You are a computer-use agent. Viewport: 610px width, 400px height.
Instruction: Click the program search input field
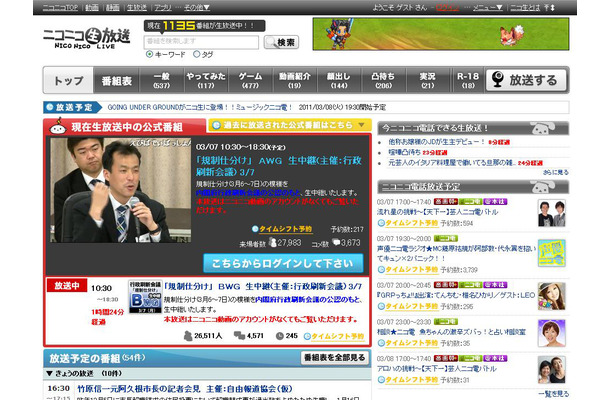(x=201, y=42)
